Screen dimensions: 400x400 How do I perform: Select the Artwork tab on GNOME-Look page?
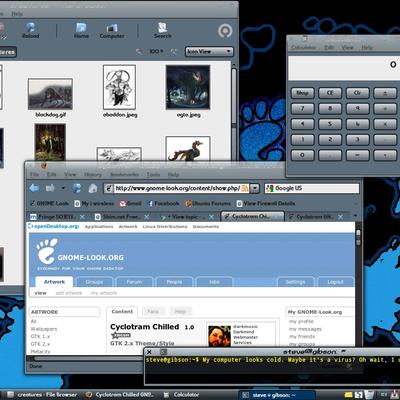pyautogui.click(x=54, y=282)
